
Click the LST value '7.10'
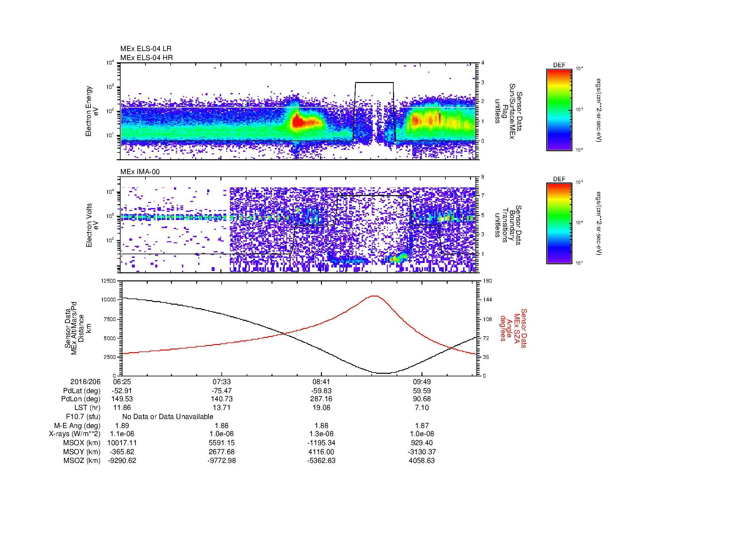coord(422,408)
